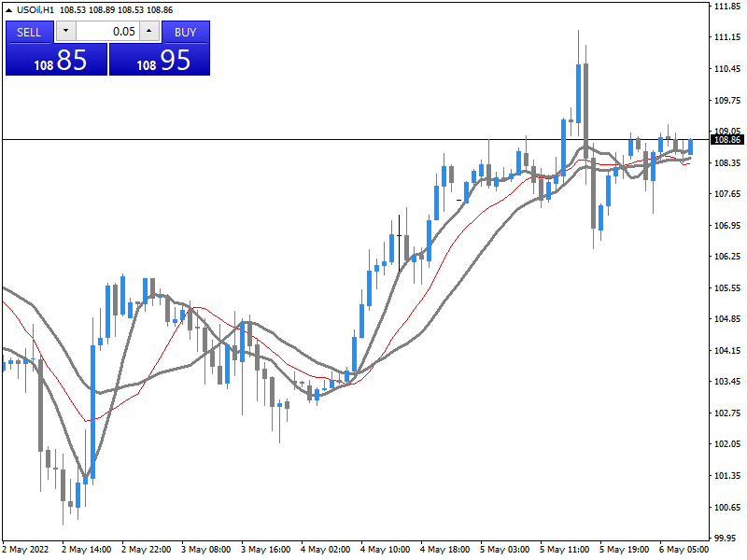Increase lot volume with up arrow
Screen dimensions: 747x560
(148, 32)
